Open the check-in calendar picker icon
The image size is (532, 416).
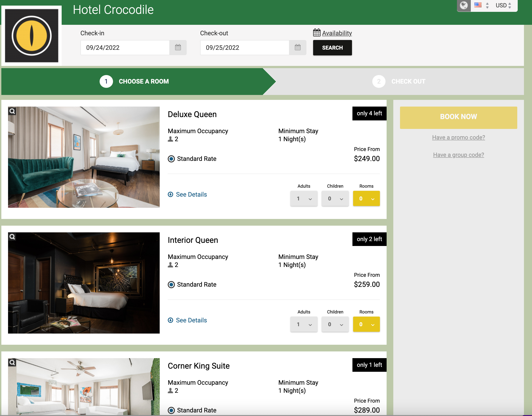(x=178, y=48)
